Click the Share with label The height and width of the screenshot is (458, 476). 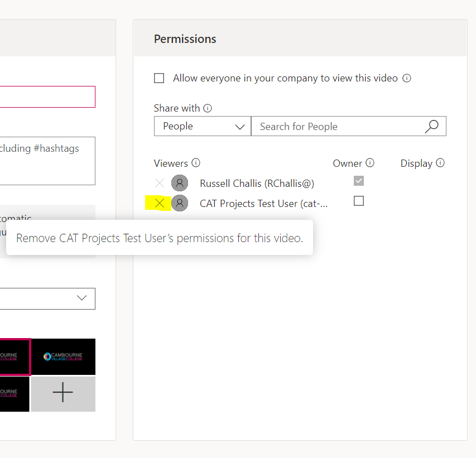click(x=177, y=108)
